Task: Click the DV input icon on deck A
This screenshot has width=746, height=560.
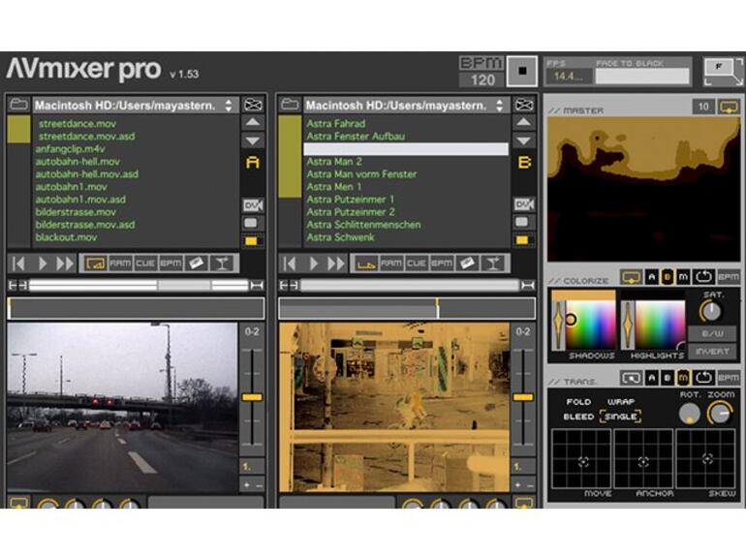Action: click(252, 204)
